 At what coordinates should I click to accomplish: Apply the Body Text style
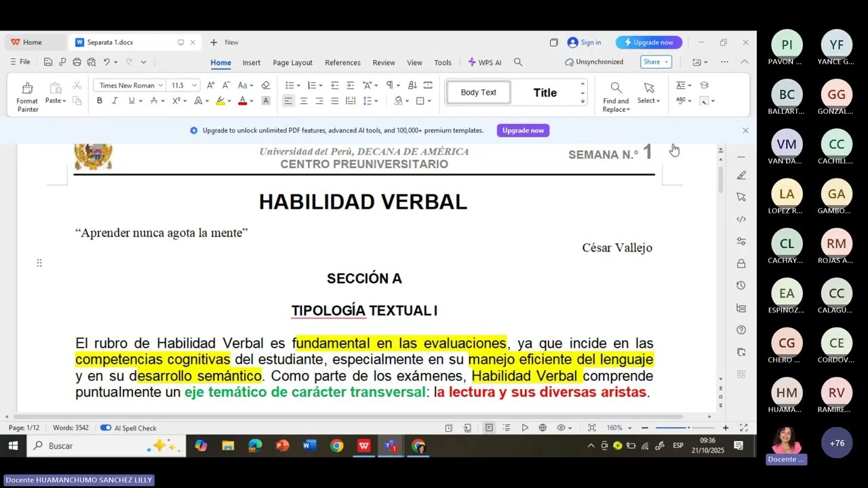coord(478,92)
